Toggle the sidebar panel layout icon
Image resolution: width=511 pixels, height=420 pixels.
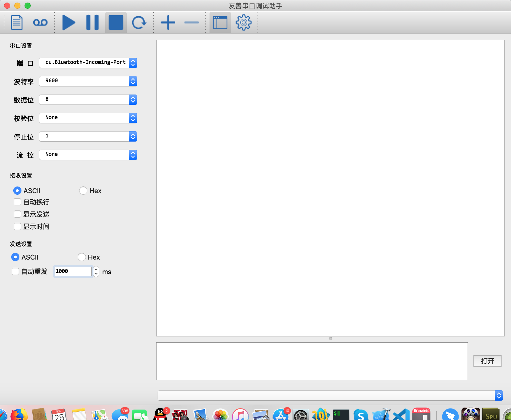pos(220,22)
